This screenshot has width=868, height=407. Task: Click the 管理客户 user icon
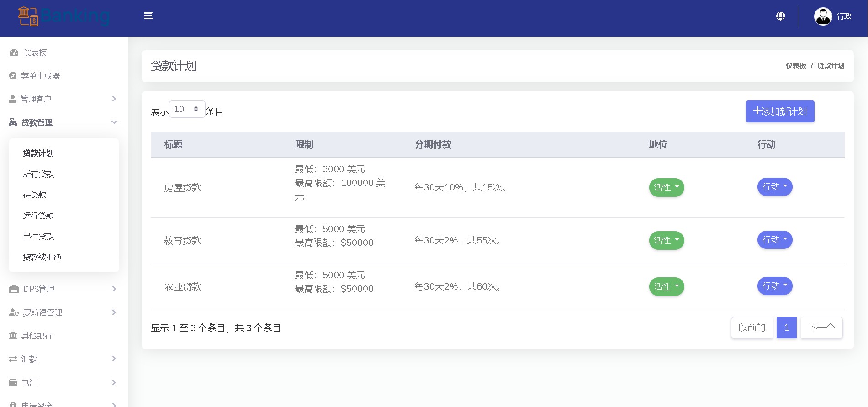[13, 99]
